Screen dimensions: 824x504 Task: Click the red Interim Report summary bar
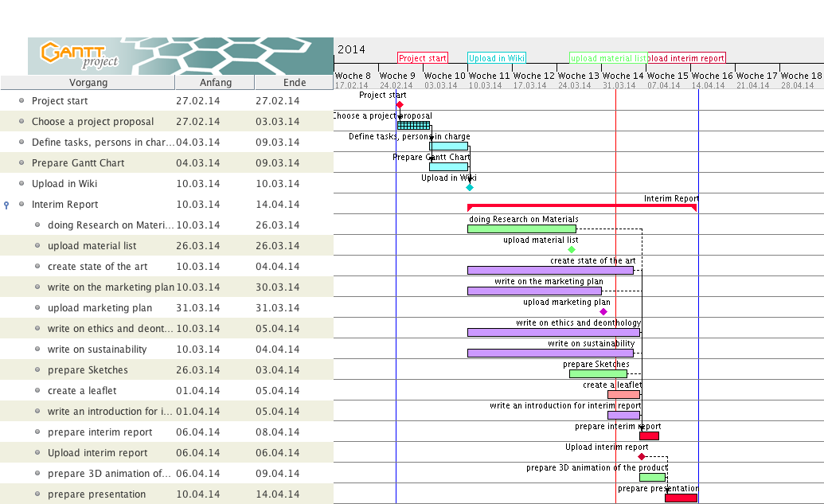tap(581, 205)
